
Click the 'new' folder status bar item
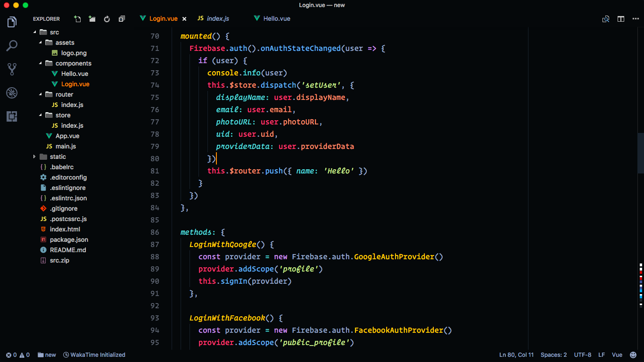point(47,355)
